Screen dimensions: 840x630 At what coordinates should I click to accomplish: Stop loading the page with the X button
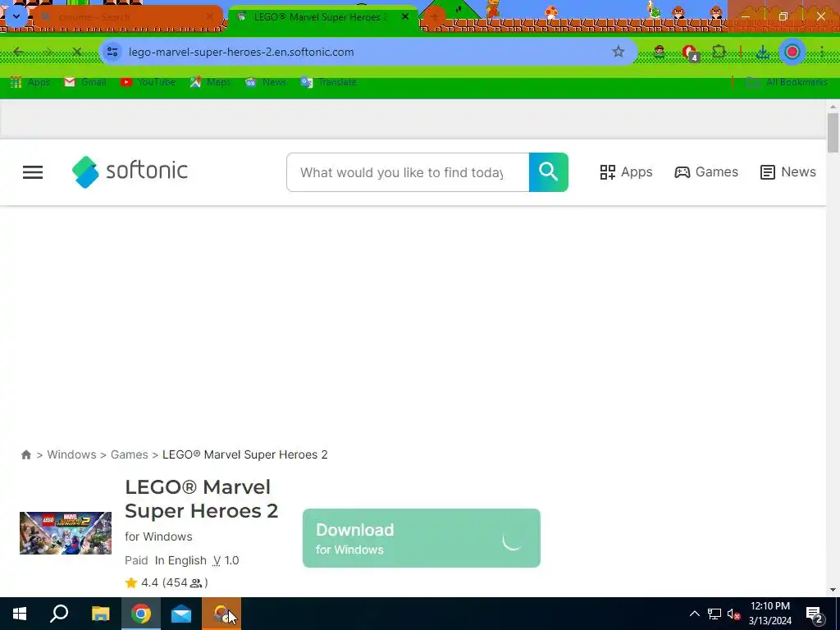click(76, 52)
